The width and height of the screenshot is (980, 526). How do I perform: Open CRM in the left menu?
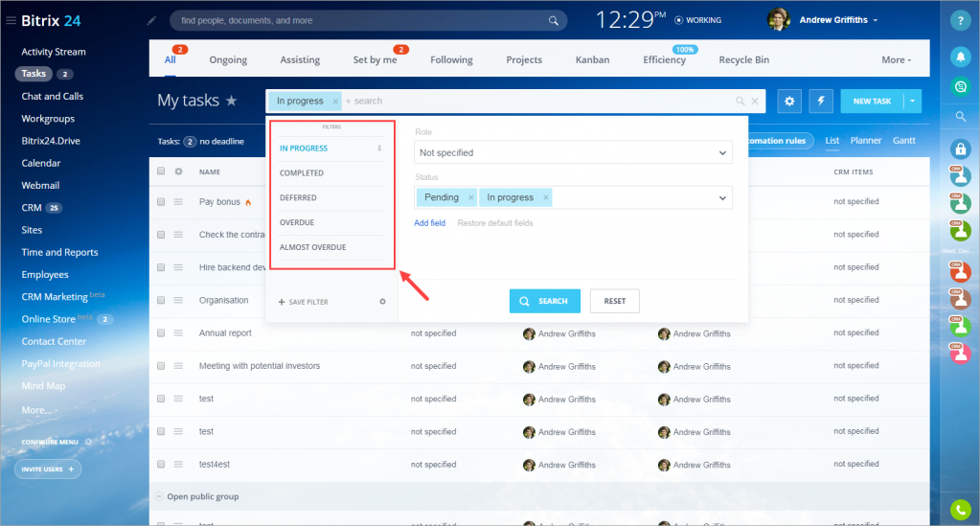point(32,208)
